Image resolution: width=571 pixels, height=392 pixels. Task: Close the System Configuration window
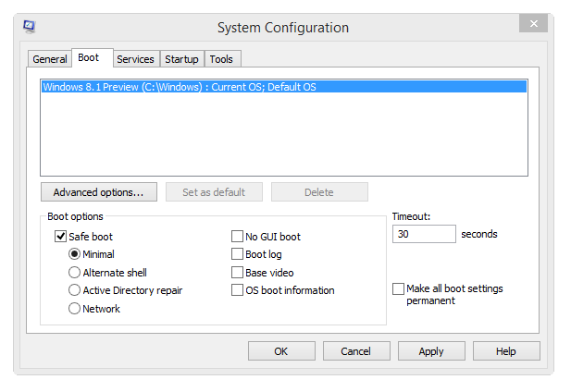(533, 24)
